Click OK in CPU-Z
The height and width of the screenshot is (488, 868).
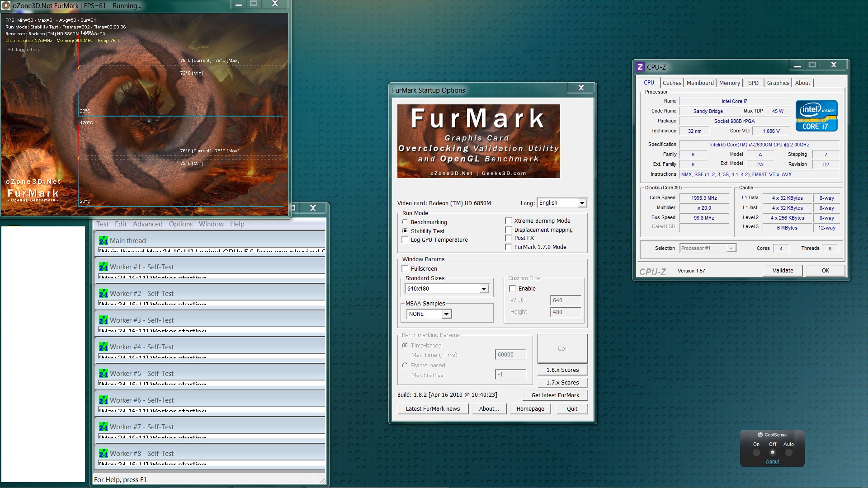click(826, 271)
